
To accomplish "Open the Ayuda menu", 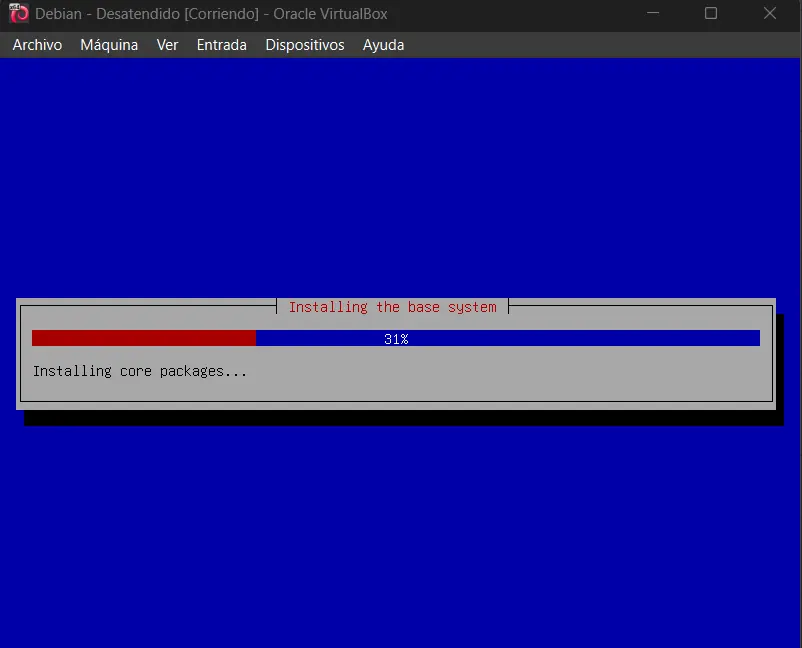I will [x=383, y=45].
